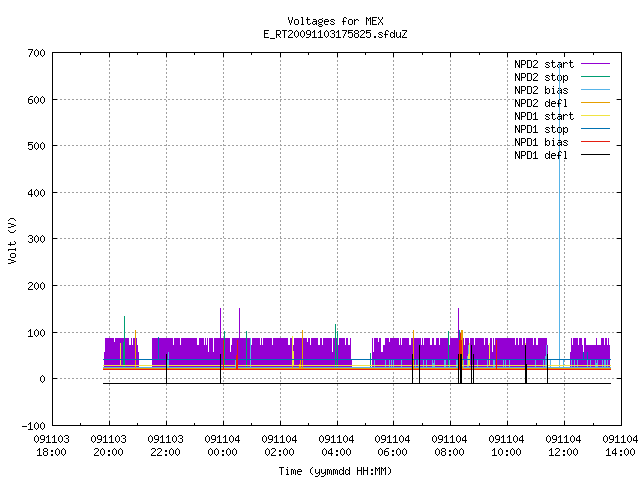Click the 'NPD2 bias' legend label
This screenshot has width=640, height=480.
click(x=541, y=90)
